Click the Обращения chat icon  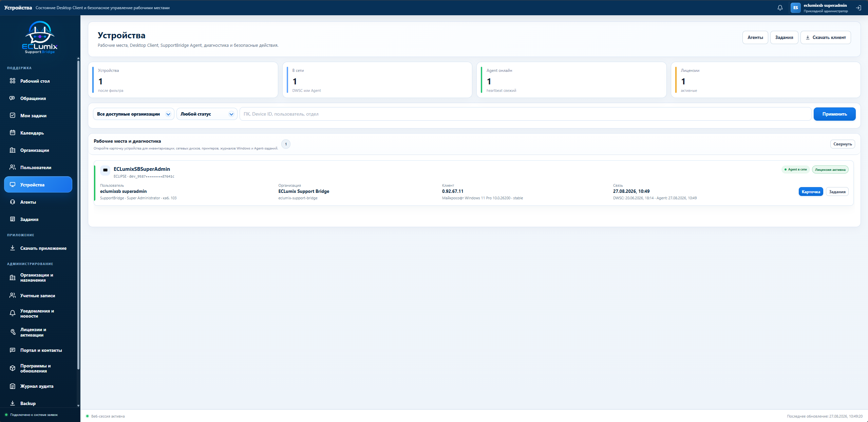pyautogui.click(x=13, y=98)
